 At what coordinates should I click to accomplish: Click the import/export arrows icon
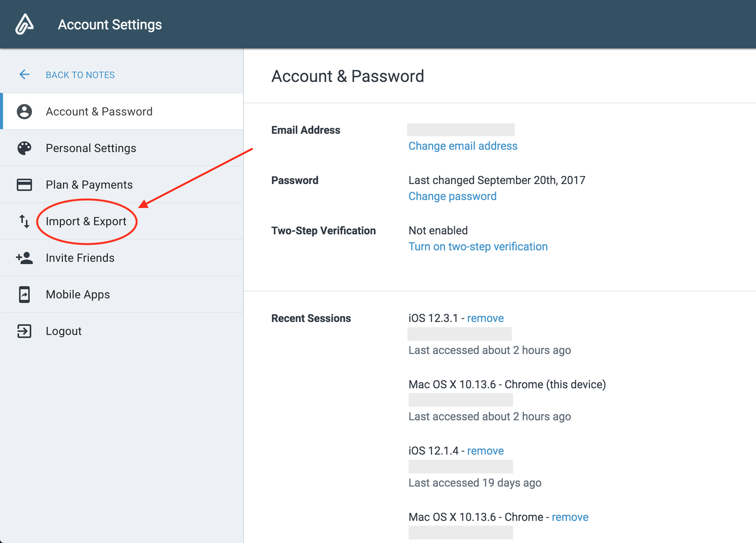(24, 221)
